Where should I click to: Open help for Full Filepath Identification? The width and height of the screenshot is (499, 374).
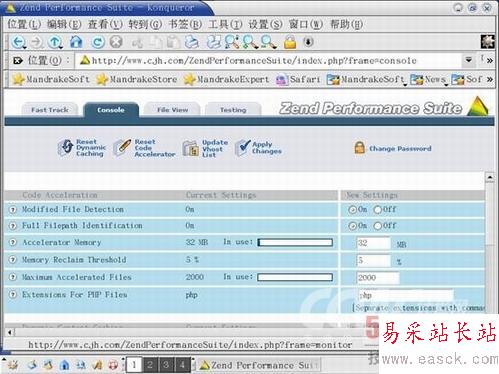(13, 226)
